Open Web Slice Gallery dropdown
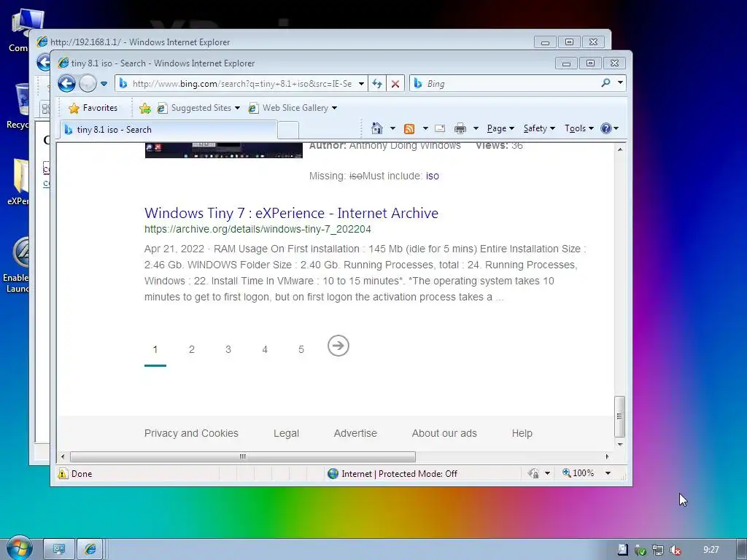This screenshot has width=747, height=560. 293,108
